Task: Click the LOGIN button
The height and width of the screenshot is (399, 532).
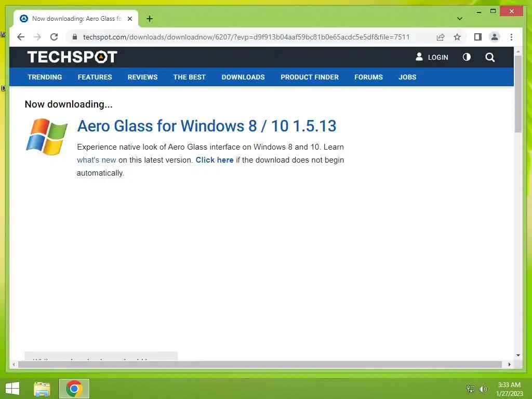Action: point(432,57)
